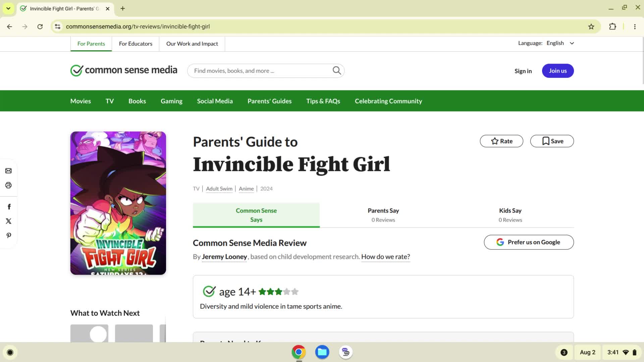This screenshot has height=362, width=644.
Task: Share this review via email icon
Action: pos(8,171)
